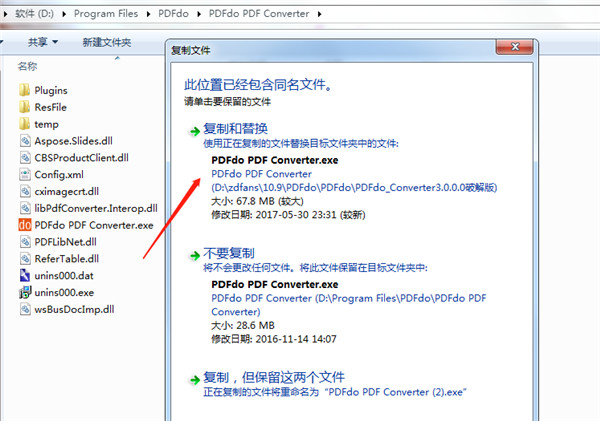The width and height of the screenshot is (600, 421).
Task: Close the 复制文件 dialog
Action: [x=515, y=47]
